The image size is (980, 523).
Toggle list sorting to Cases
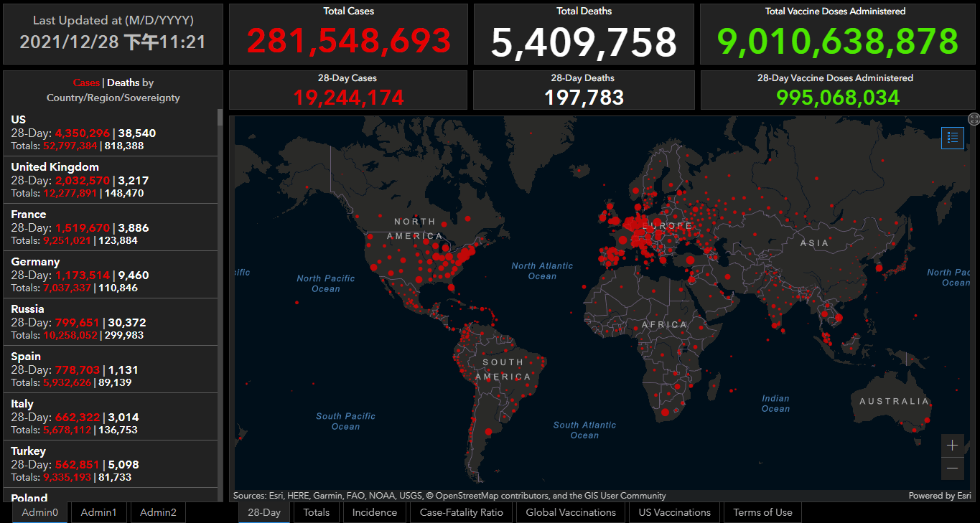click(x=86, y=83)
